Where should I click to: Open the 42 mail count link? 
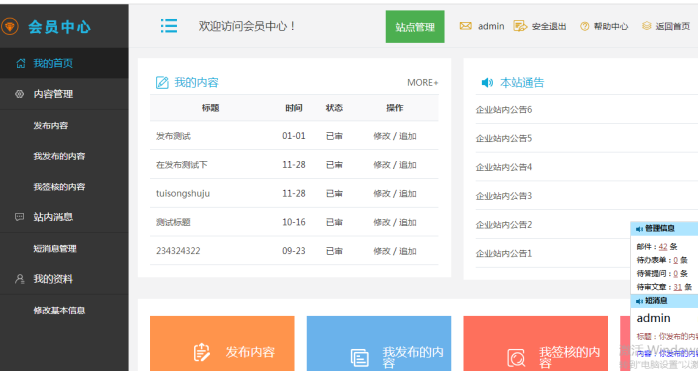point(663,246)
